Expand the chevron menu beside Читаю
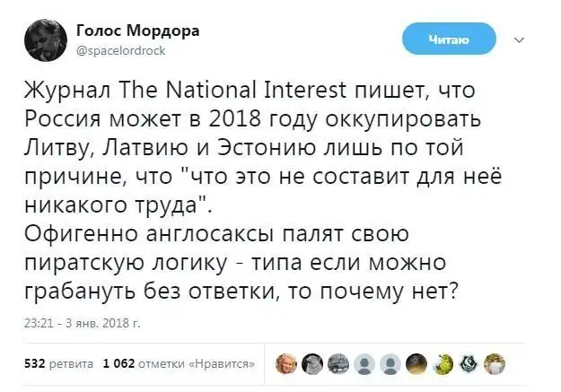561x392 pixels. pyautogui.click(x=520, y=39)
